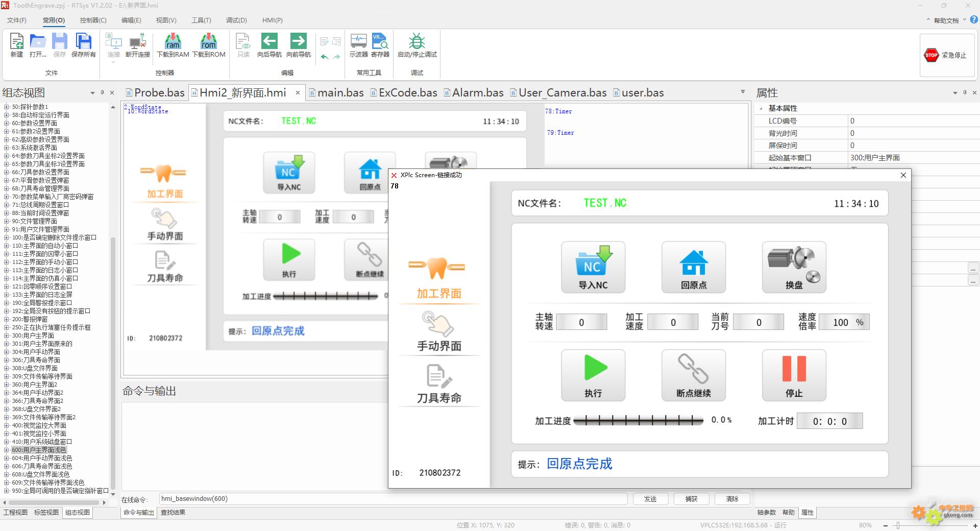
Task: Click zoom-in plus in status bar
Action: [x=975, y=525]
